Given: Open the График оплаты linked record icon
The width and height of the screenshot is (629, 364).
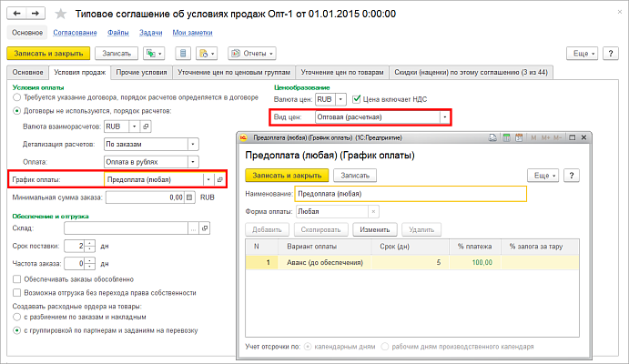Looking at the screenshot, I should (220, 180).
